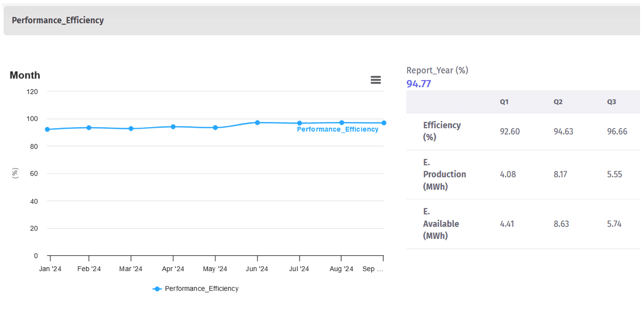Select the Q3 E. Available value 5.74
The height and width of the screenshot is (316, 644).
[x=614, y=224]
